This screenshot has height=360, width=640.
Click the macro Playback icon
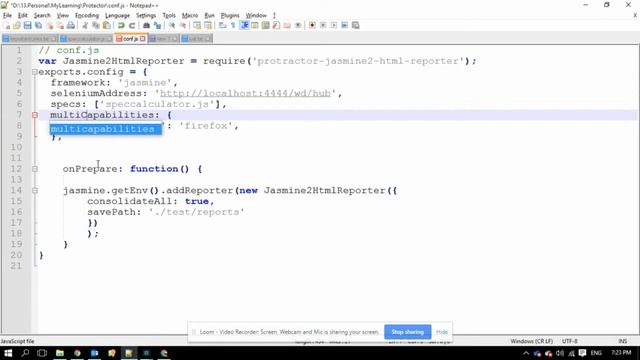click(334, 25)
